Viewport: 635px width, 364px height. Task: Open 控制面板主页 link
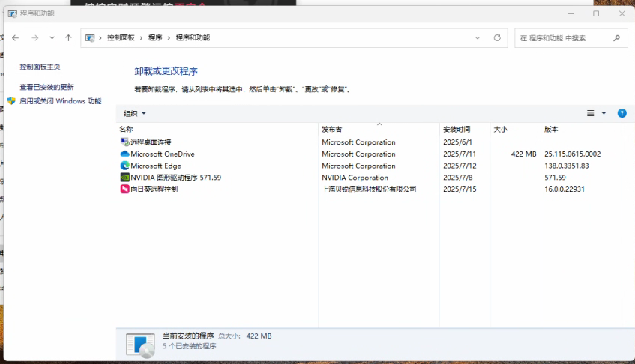(x=40, y=67)
